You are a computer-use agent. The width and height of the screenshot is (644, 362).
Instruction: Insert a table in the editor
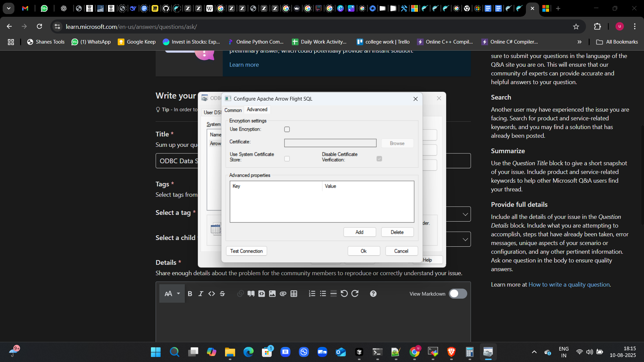click(x=294, y=294)
